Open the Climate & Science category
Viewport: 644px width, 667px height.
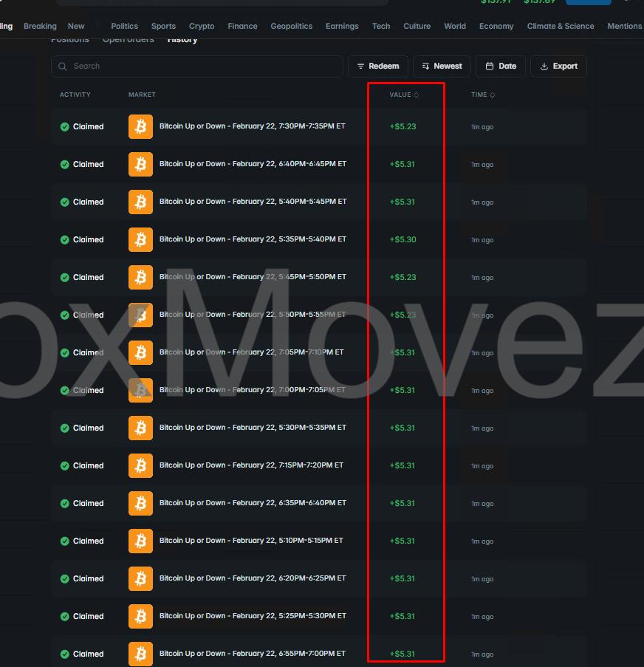pyautogui.click(x=561, y=26)
